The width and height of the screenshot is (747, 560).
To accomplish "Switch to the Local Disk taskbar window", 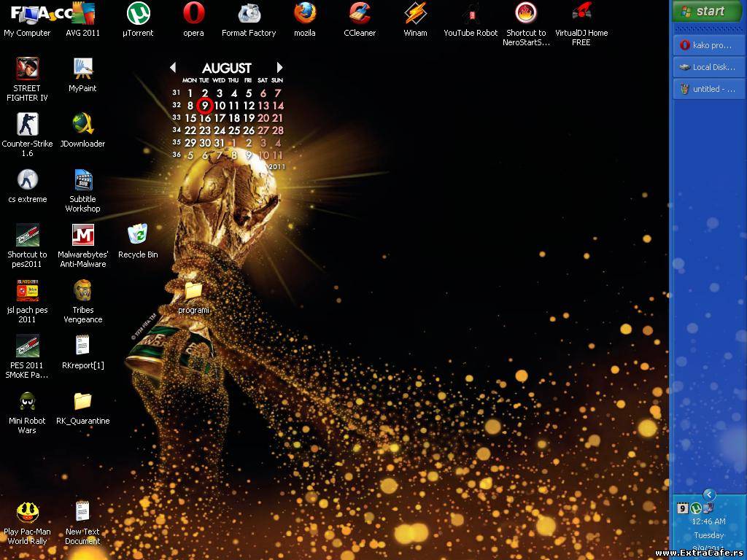I will pyautogui.click(x=709, y=67).
